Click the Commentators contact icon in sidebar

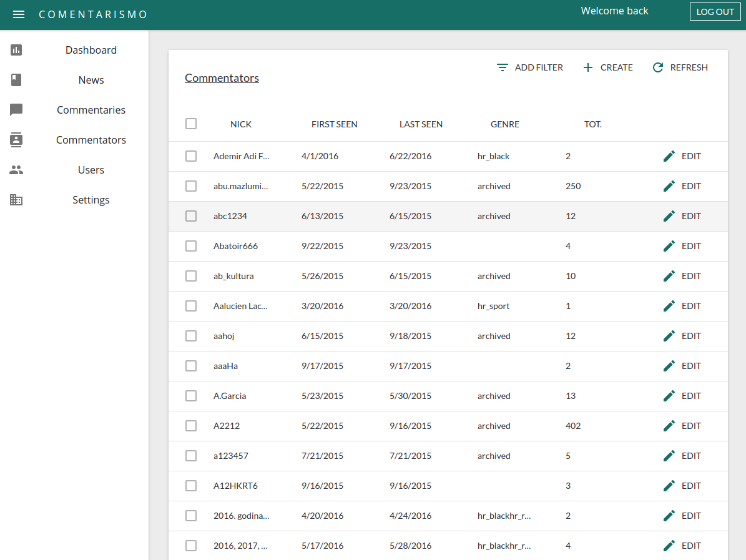pyautogui.click(x=16, y=140)
